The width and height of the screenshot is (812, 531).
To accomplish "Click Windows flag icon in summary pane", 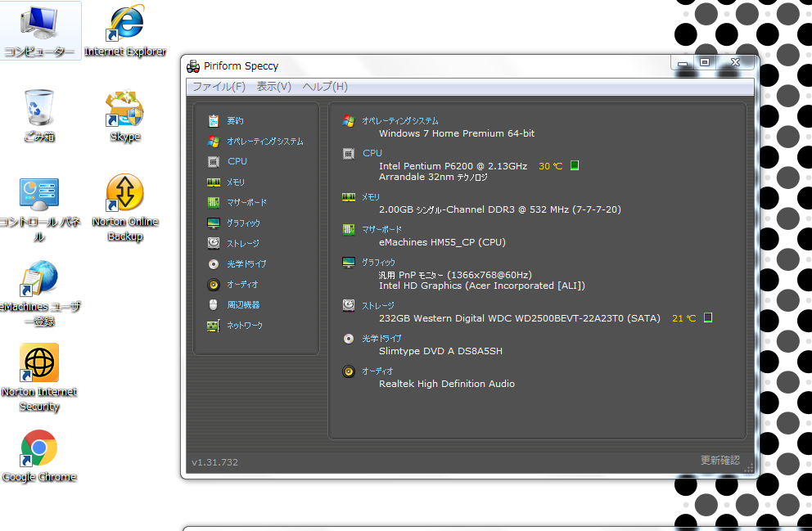I will 349,120.
